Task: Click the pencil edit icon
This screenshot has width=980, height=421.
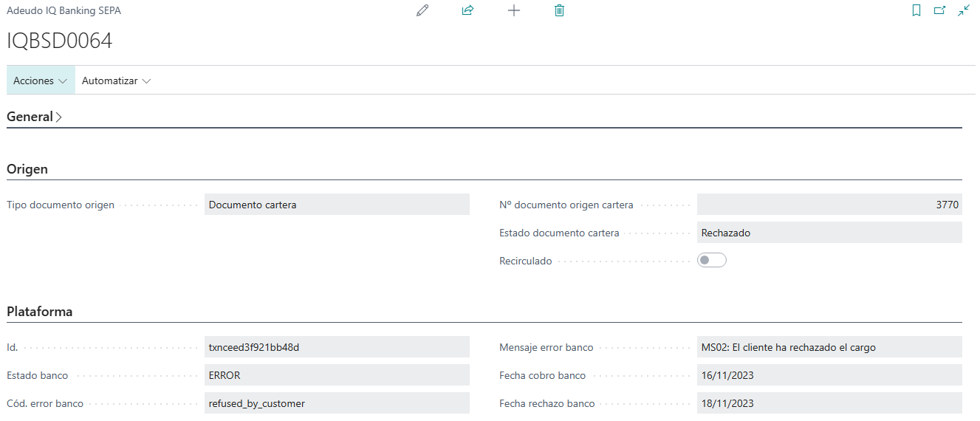Action: click(x=422, y=10)
